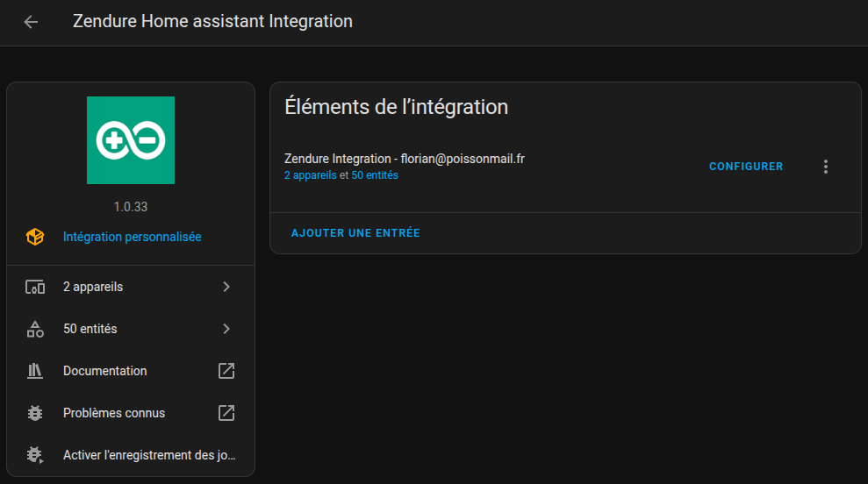
Task: Click the Zendure Home assistant Integration title
Action: 212,21
